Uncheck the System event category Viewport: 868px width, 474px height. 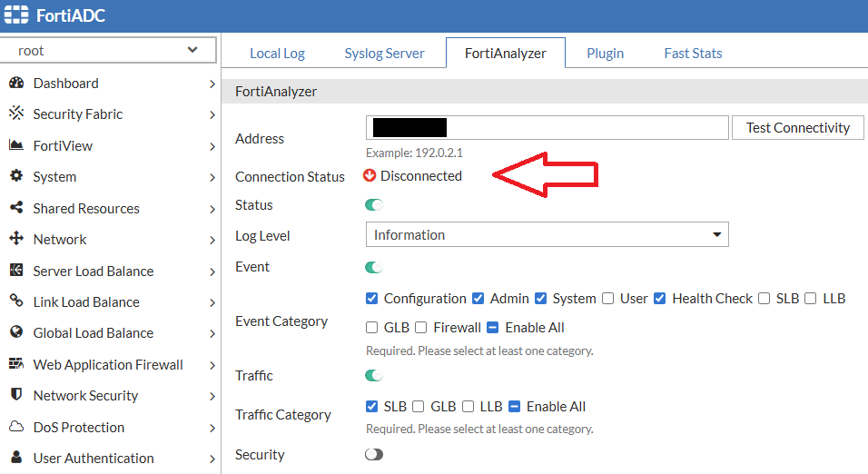pos(541,299)
